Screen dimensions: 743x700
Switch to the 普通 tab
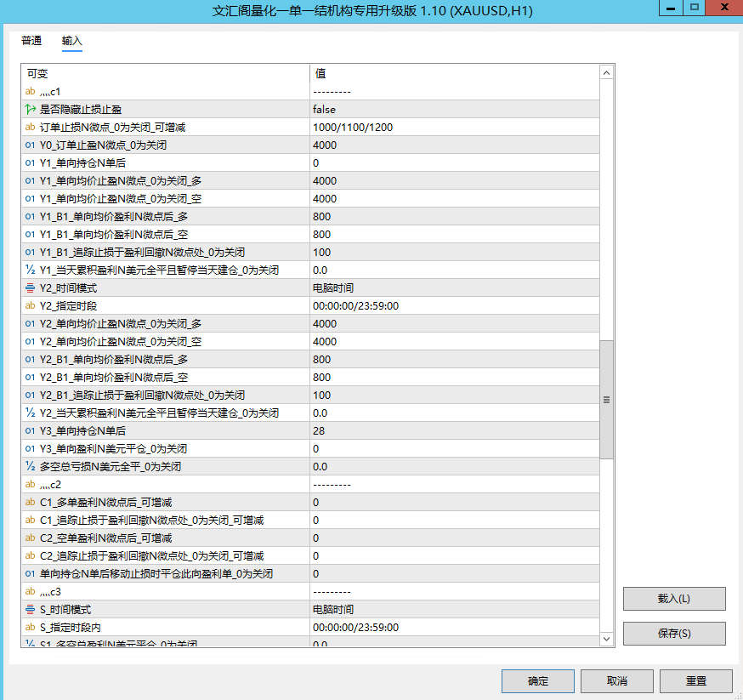coord(31,41)
